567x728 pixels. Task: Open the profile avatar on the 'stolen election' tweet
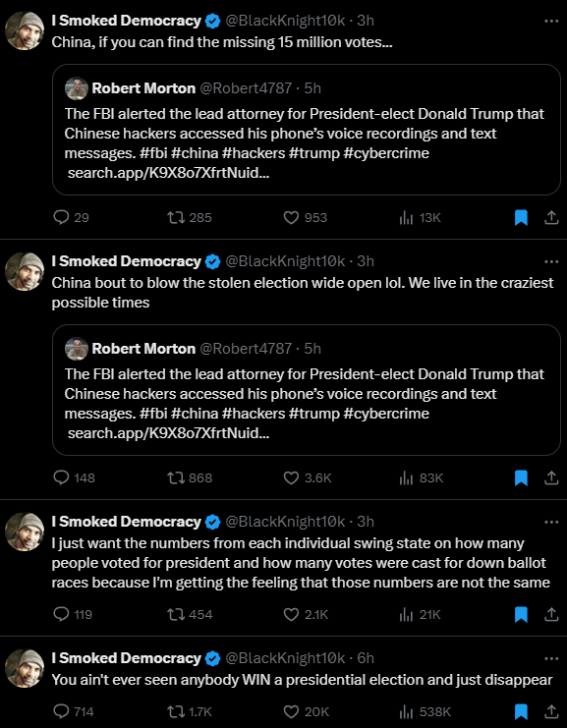click(25, 271)
